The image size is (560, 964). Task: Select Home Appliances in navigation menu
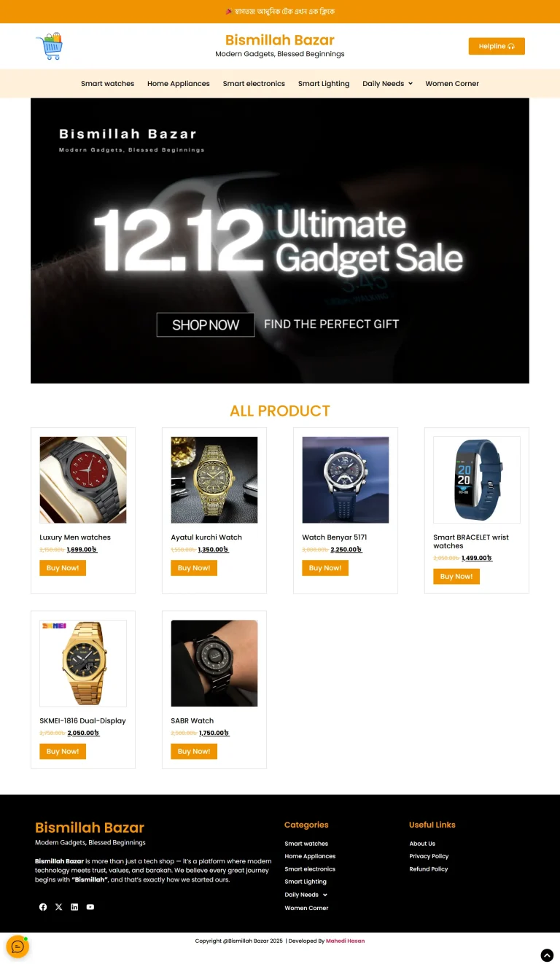[x=179, y=84]
